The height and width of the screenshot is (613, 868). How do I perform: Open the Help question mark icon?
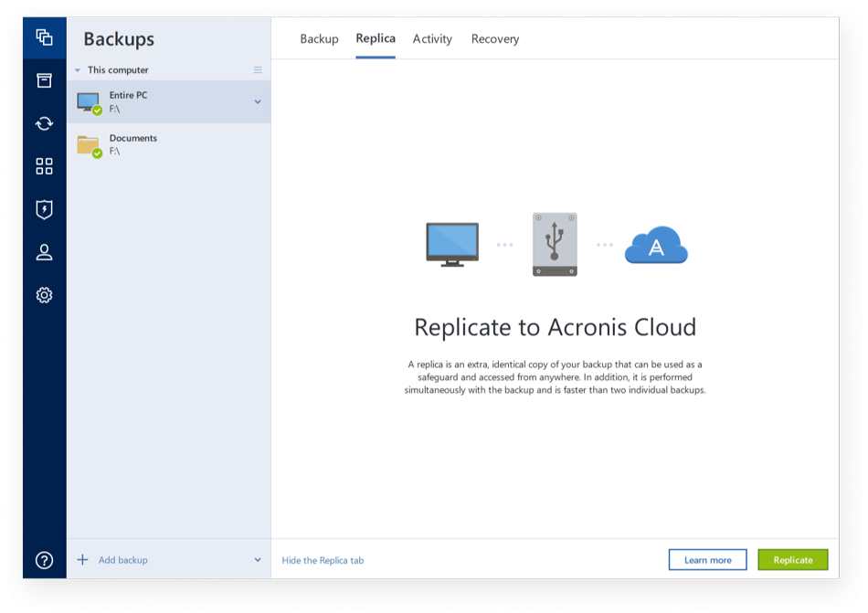pos(44,560)
